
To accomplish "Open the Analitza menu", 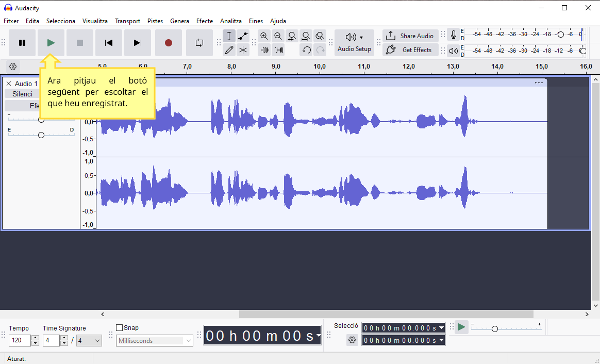I will [x=231, y=21].
